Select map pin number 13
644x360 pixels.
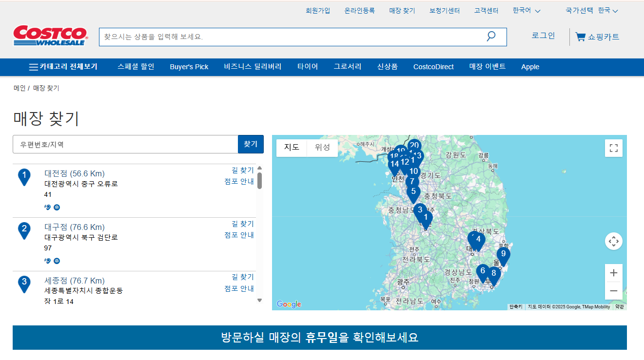[418, 156]
